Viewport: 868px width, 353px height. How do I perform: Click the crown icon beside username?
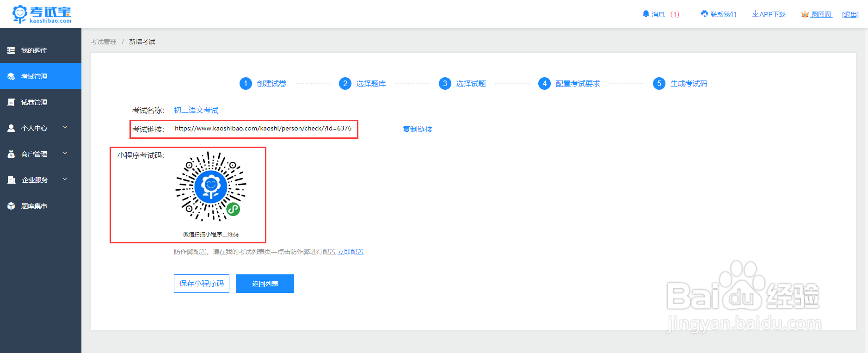click(x=805, y=14)
